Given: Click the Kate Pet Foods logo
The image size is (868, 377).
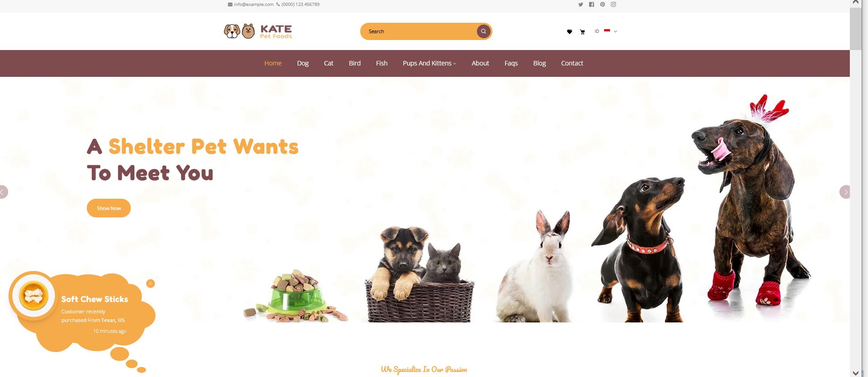Looking at the screenshot, I should pyautogui.click(x=258, y=31).
